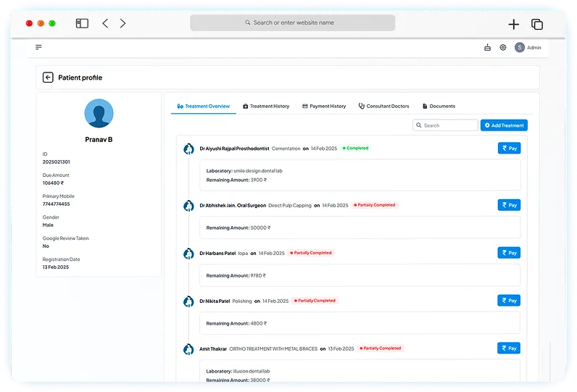Click registration date 13 Feb 2025
This screenshot has width=577, height=392.
coord(56,267)
